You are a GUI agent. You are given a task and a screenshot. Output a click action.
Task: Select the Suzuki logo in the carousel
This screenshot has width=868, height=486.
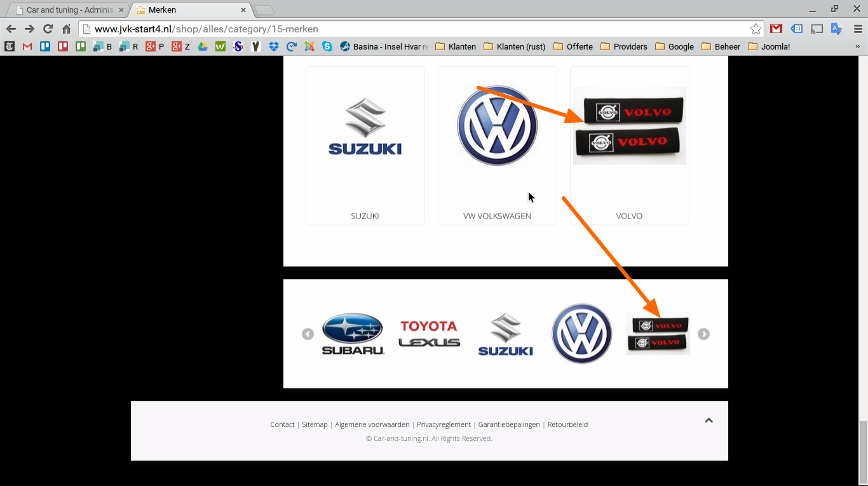tap(506, 334)
